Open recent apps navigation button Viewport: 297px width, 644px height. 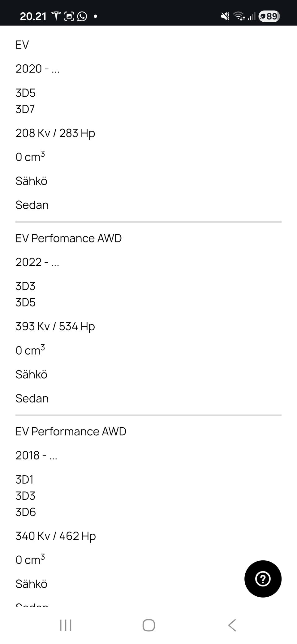(66, 625)
